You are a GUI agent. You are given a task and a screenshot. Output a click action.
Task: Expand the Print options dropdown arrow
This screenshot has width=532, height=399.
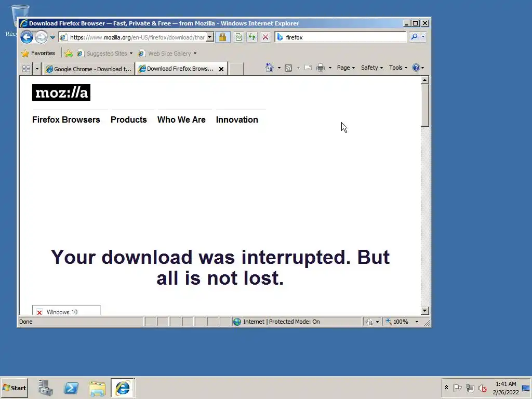click(330, 68)
